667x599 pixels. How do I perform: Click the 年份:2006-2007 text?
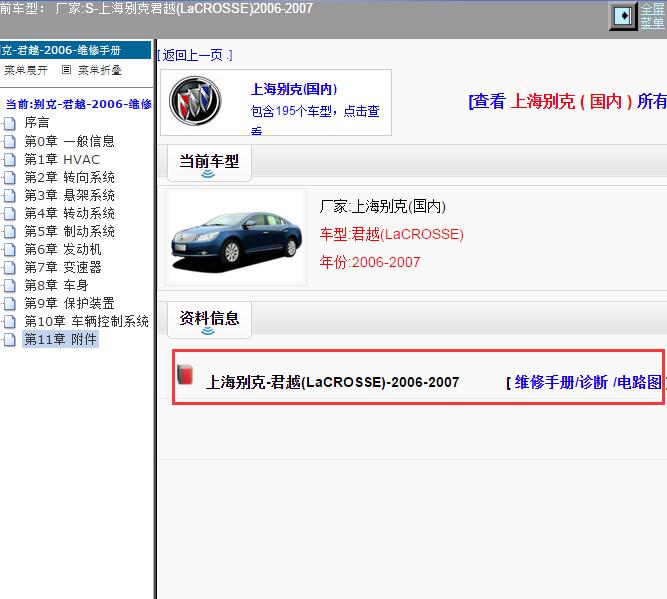[x=370, y=262]
